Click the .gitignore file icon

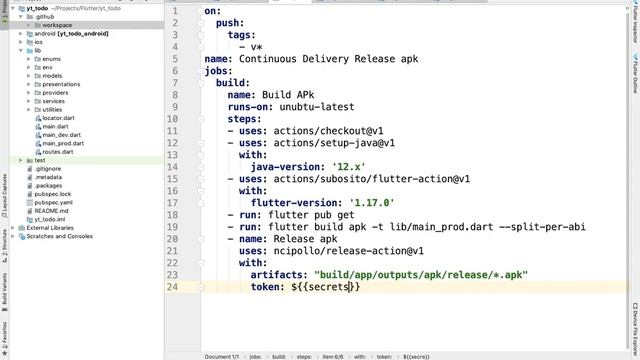[x=30, y=169]
